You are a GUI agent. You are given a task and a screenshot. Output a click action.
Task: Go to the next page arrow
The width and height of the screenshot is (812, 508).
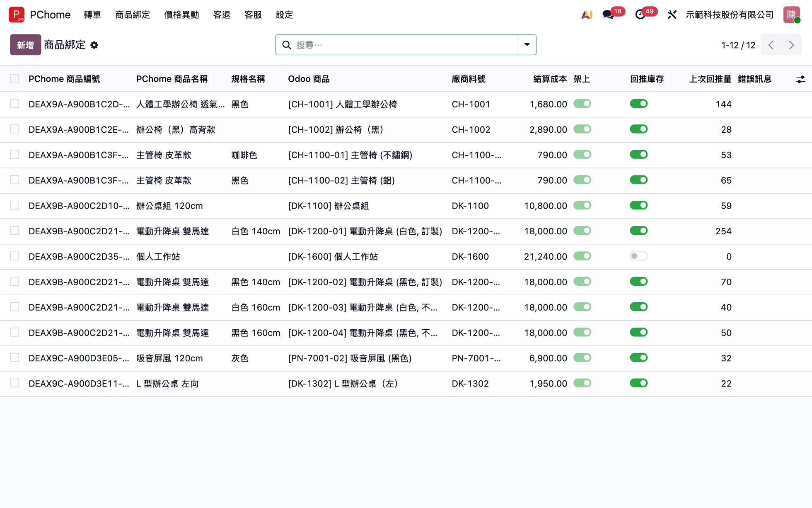point(791,45)
